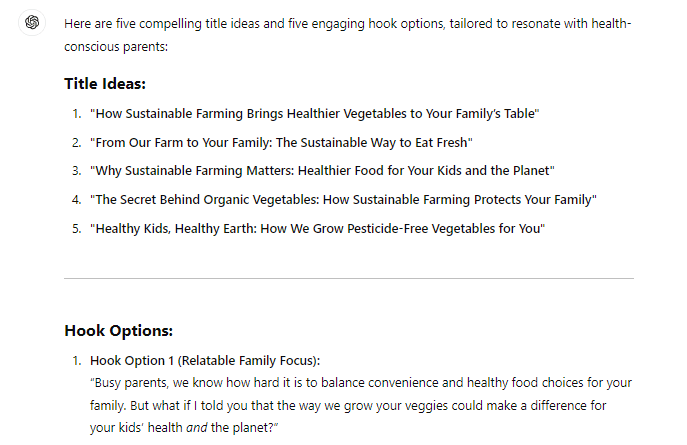Click the "Hook Options:" heading
This screenshot has width=687, height=445.
pyautogui.click(x=118, y=331)
